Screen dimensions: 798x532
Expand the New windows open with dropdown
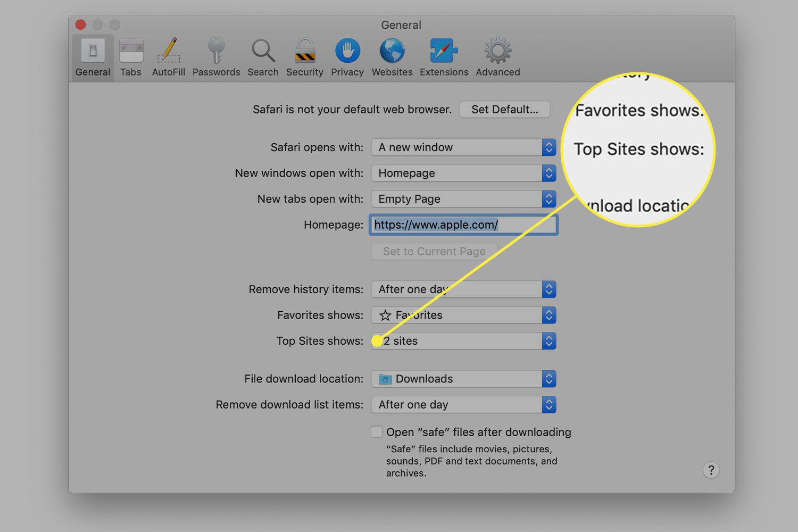(464, 173)
